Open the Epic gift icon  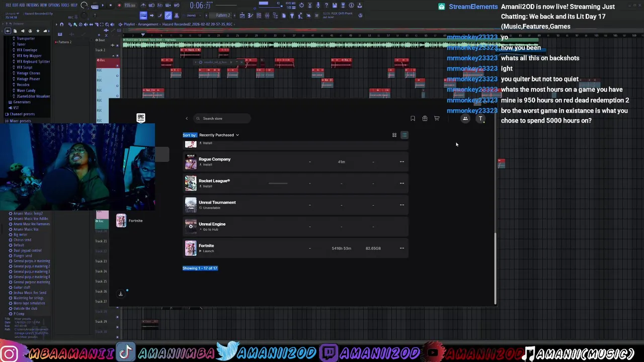click(425, 119)
